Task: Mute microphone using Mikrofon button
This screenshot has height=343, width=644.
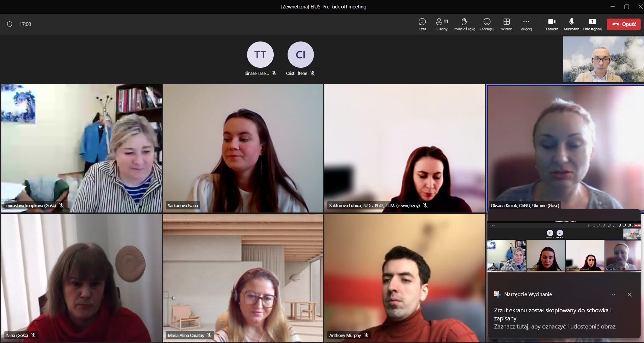Action: 571,24
